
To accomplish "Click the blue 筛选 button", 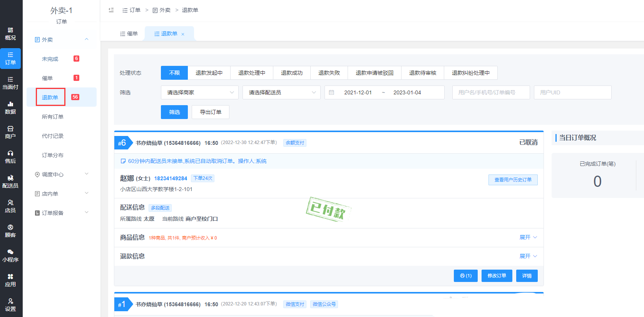I will 174,112.
